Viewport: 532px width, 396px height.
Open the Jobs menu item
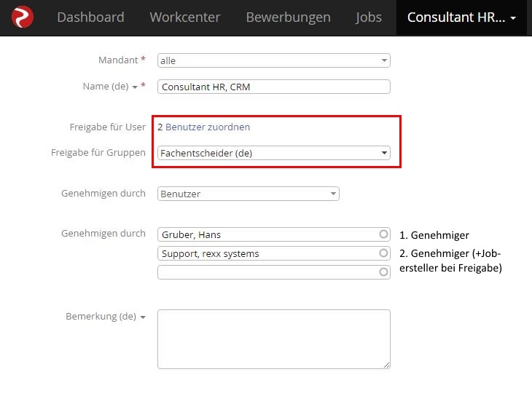[x=369, y=17]
